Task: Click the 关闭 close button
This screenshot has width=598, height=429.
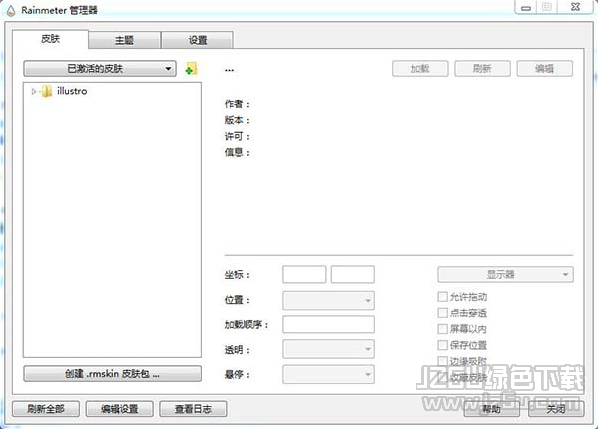Action: click(556, 409)
